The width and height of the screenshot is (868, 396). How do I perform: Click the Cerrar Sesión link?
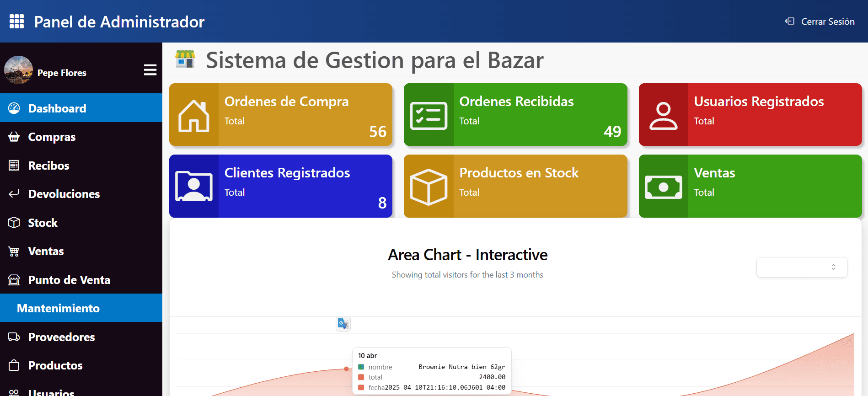(820, 21)
